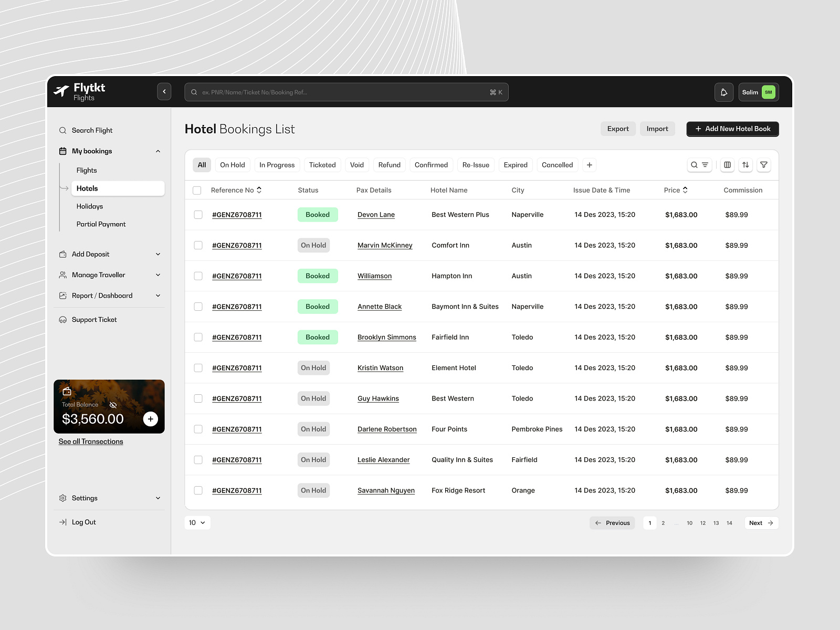Open the funnel filter icon on the right
Image resolution: width=840 pixels, height=630 pixels.
point(764,165)
